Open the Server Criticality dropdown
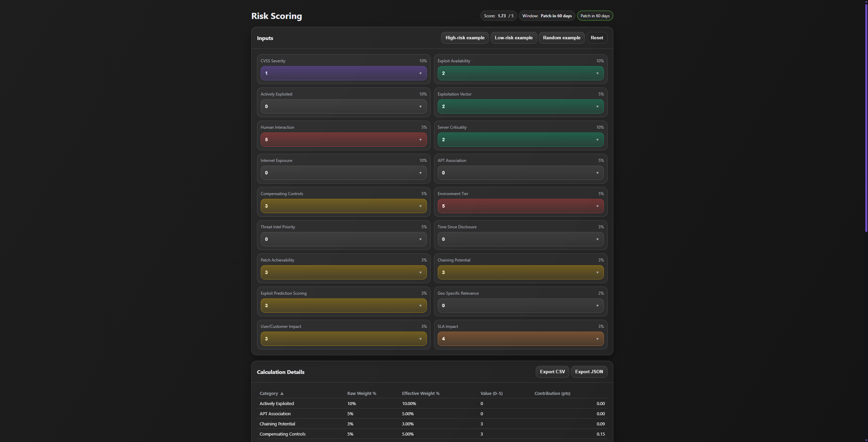Image resolution: width=868 pixels, height=442 pixels. coord(520,140)
